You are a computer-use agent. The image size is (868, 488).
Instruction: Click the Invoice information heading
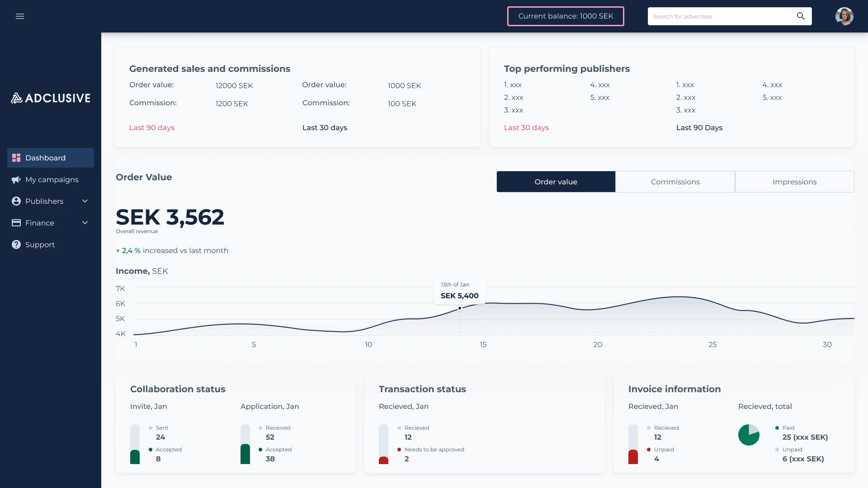[675, 389]
